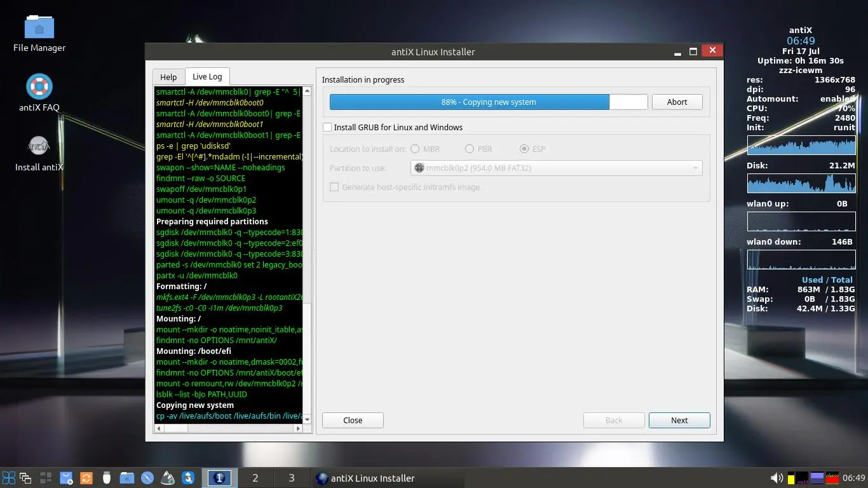868x488 pixels.
Task: Open the volume speaker tray icon
Action: [x=776, y=478]
